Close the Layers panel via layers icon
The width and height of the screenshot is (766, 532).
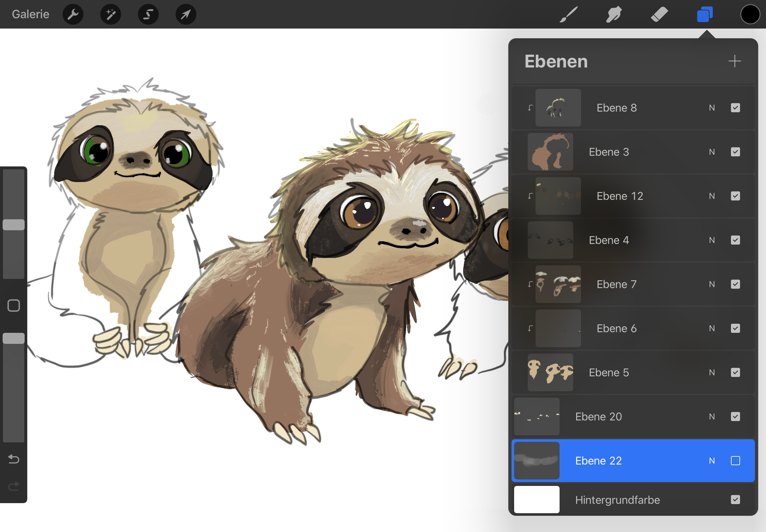[705, 14]
